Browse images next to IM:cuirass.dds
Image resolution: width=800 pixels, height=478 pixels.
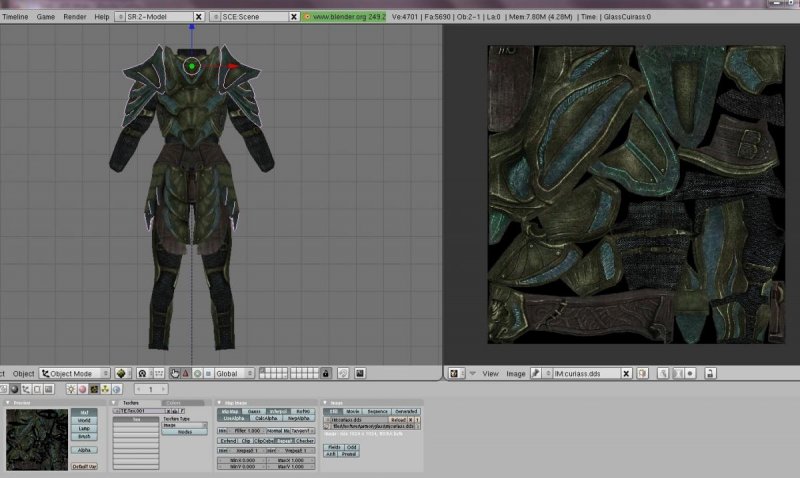[x=548, y=373]
